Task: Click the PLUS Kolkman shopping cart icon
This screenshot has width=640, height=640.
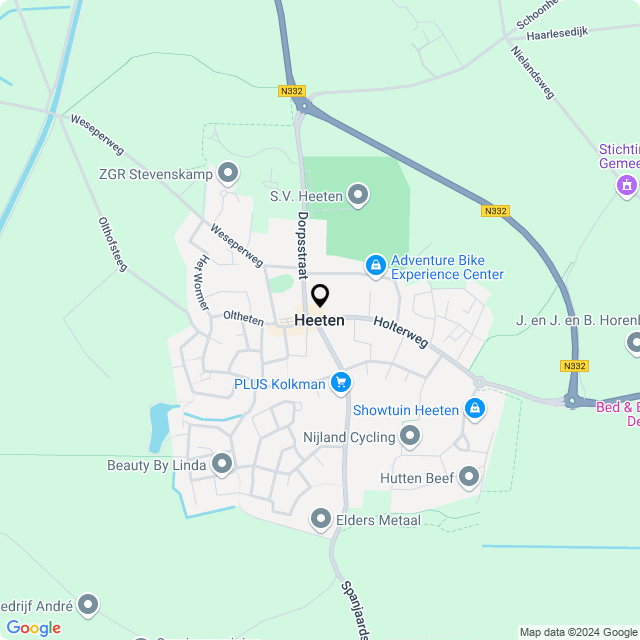Action: 341,384
